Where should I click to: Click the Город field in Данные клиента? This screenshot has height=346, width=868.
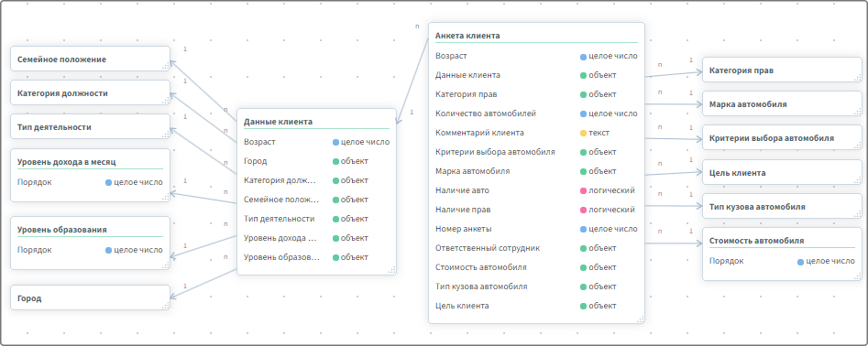316,161
